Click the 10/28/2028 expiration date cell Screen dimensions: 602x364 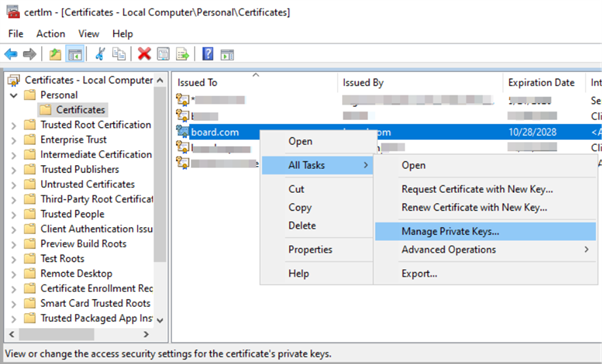(x=533, y=132)
